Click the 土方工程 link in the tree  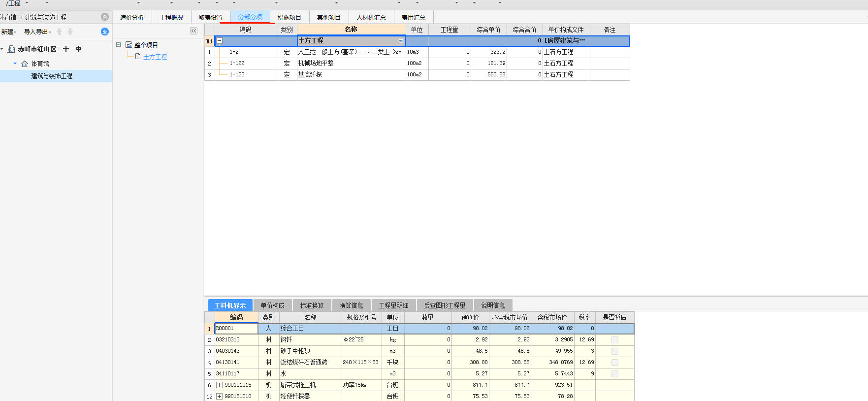pyautogui.click(x=155, y=57)
